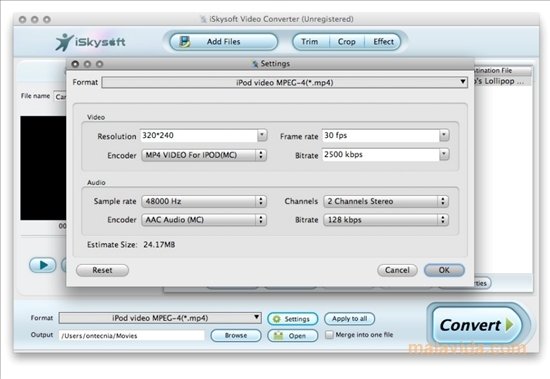The width and height of the screenshot is (550, 379).
Task: Click the Settings button with gear icon
Action: (293, 319)
